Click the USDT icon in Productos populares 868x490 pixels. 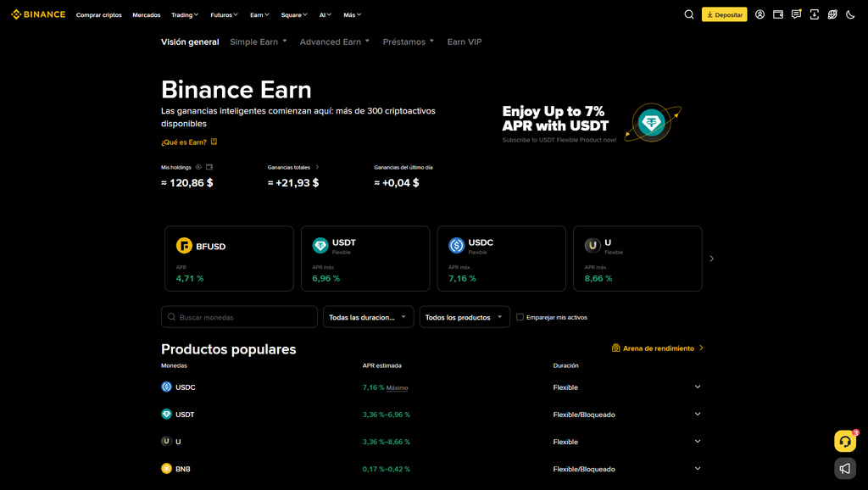167,415
